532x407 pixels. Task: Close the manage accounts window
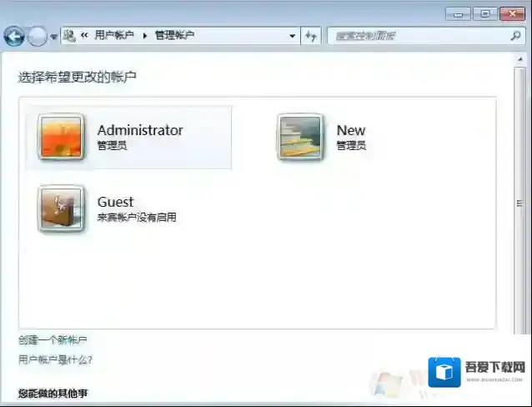pyautogui.click(x=512, y=14)
